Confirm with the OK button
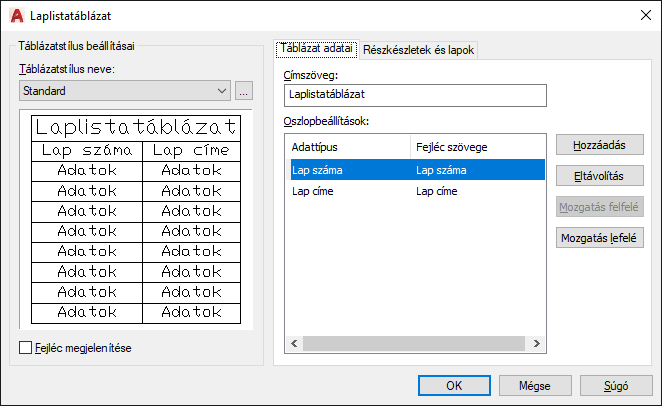Screen dimensions: 662x406 [x=454, y=384]
